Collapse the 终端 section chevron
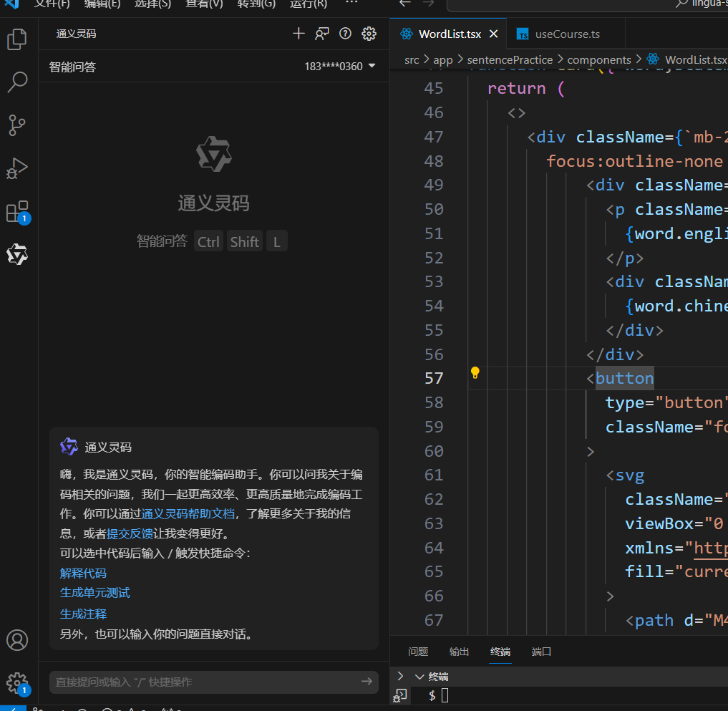Image resolution: width=728 pixels, height=711 pixels. (x=419, y=677)
